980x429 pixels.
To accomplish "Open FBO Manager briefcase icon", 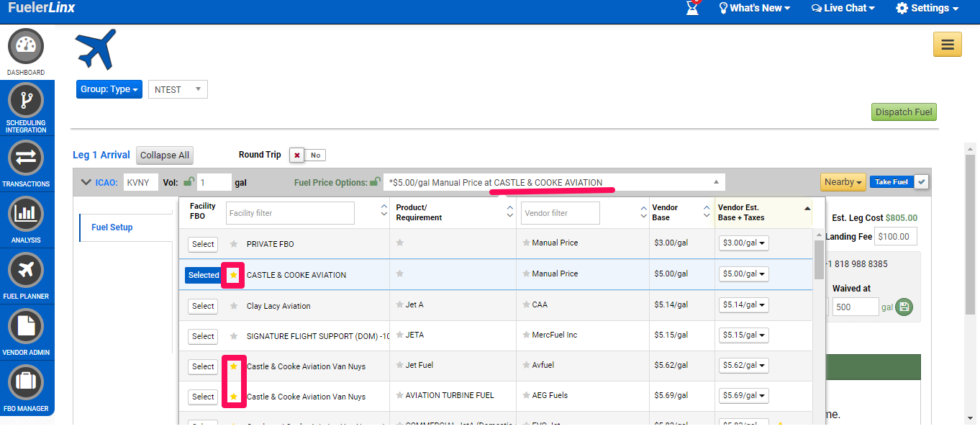I will point(26,382).
